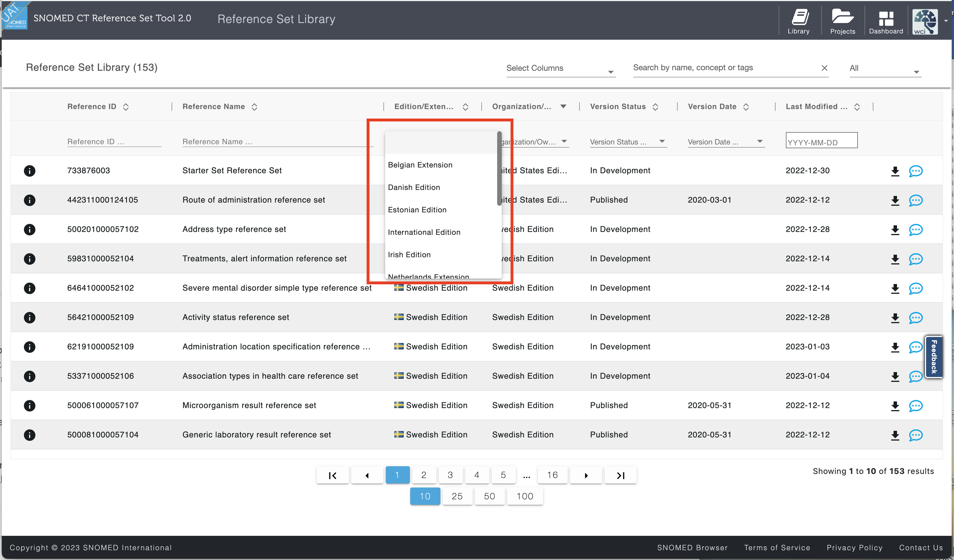954x560 pixels.
Task: Sort by Organization column header arrow
Action: click(x=563, y=107)
